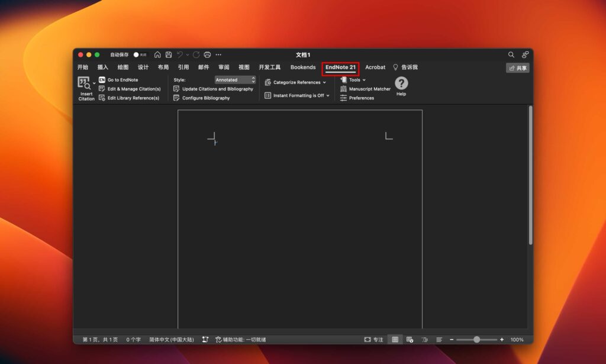Adjust the zoom slider

[x=477, y=339]
